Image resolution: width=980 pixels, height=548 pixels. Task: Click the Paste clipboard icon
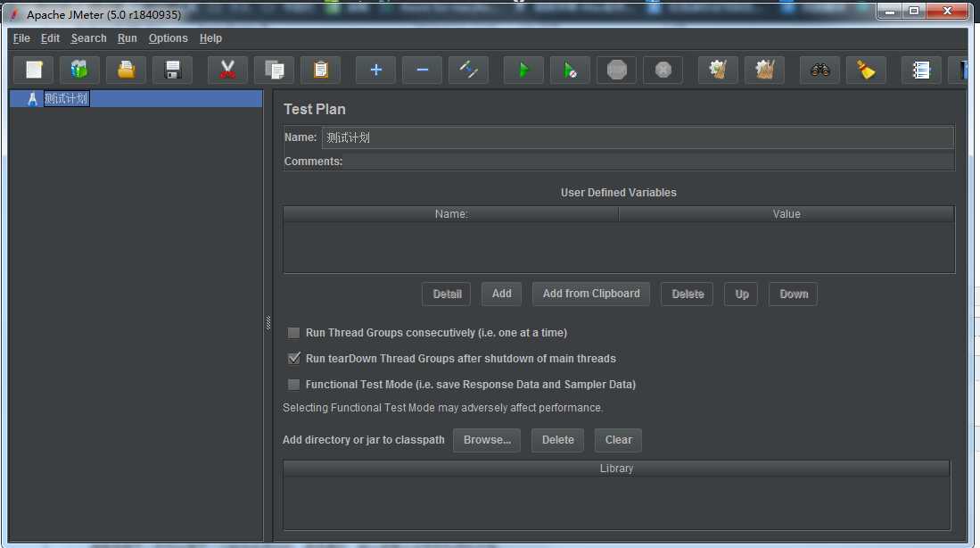[x=321, y=70]
